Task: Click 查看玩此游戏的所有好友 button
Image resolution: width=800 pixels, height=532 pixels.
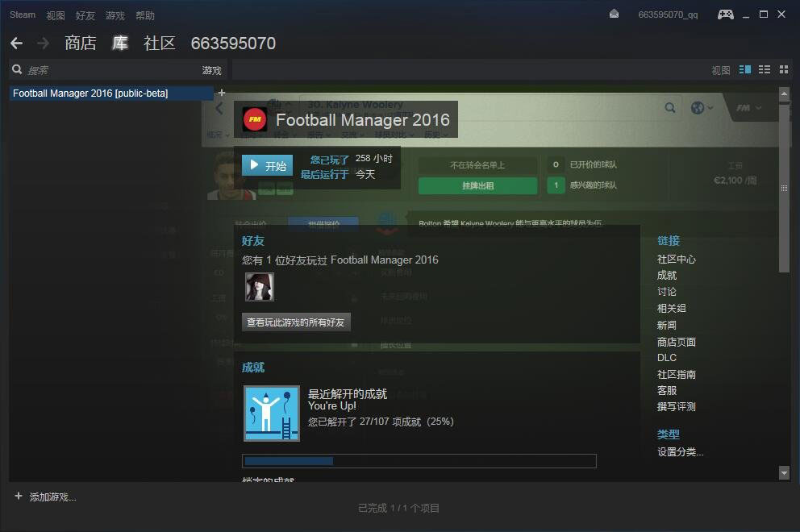Action: pos(296,322)
